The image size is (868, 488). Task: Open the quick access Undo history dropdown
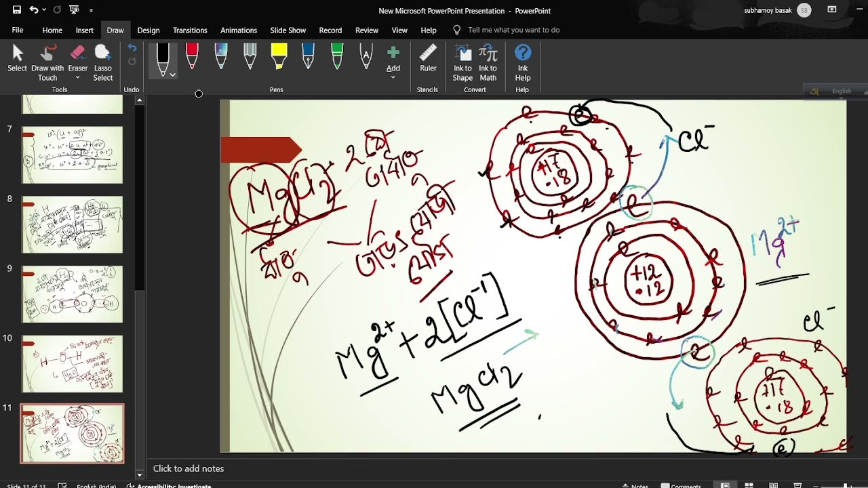tap(44, 10)
